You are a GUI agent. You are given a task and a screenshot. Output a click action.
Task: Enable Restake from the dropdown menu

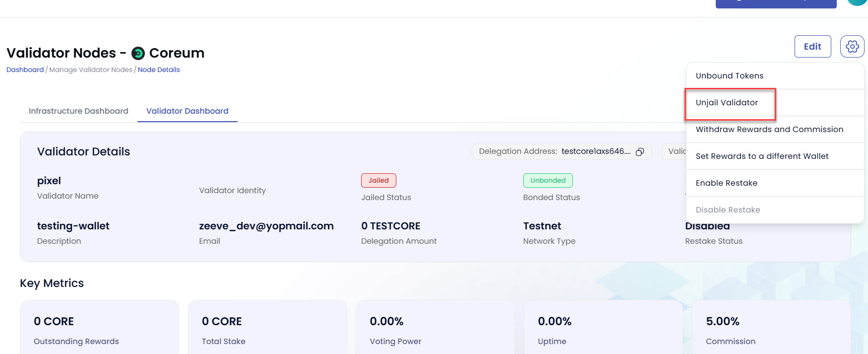[x=726, y=183]
